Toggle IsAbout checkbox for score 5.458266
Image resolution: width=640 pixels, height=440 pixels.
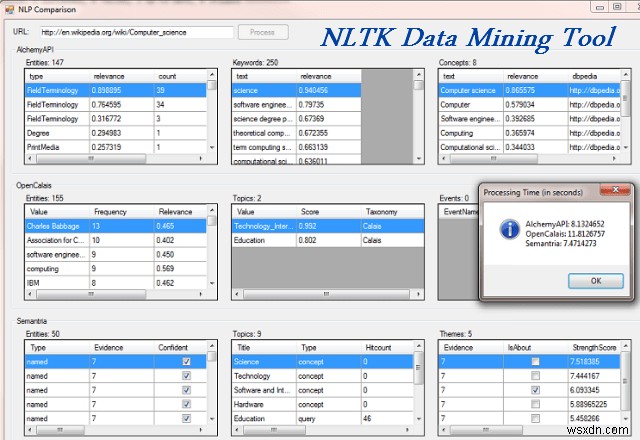pyautogui.click(x=535, y=418)
